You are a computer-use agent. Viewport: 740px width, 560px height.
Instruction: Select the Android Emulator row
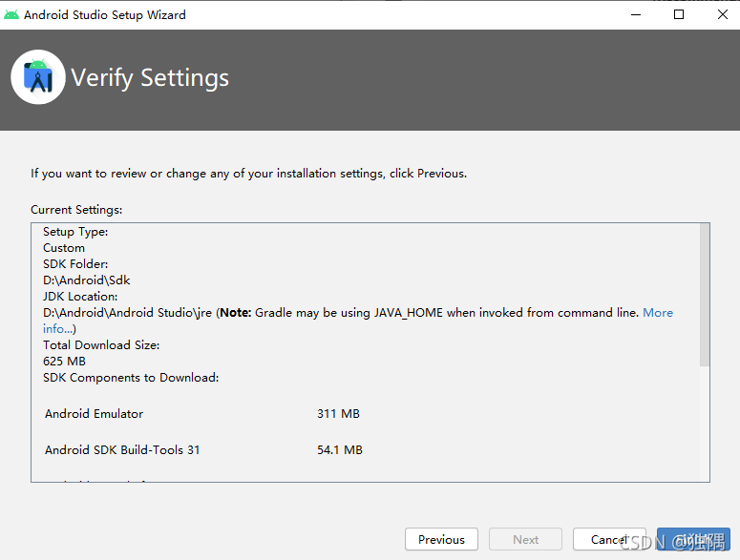click(203, 413)
